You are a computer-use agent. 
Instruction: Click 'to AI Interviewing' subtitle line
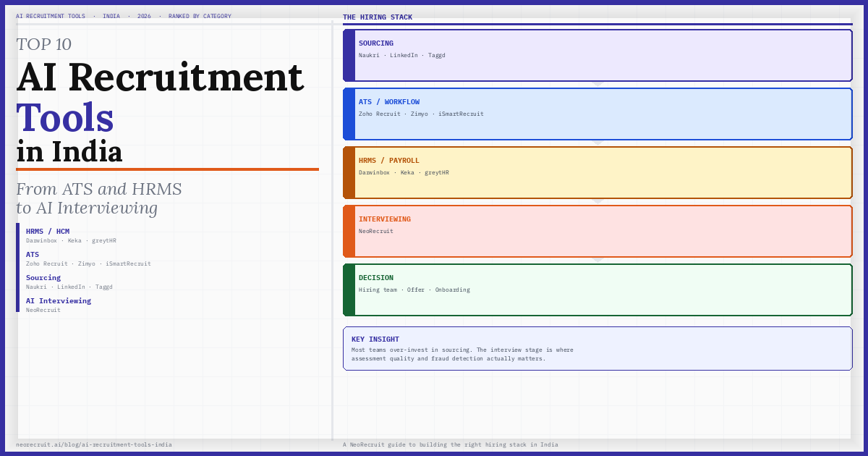[87, 208]
